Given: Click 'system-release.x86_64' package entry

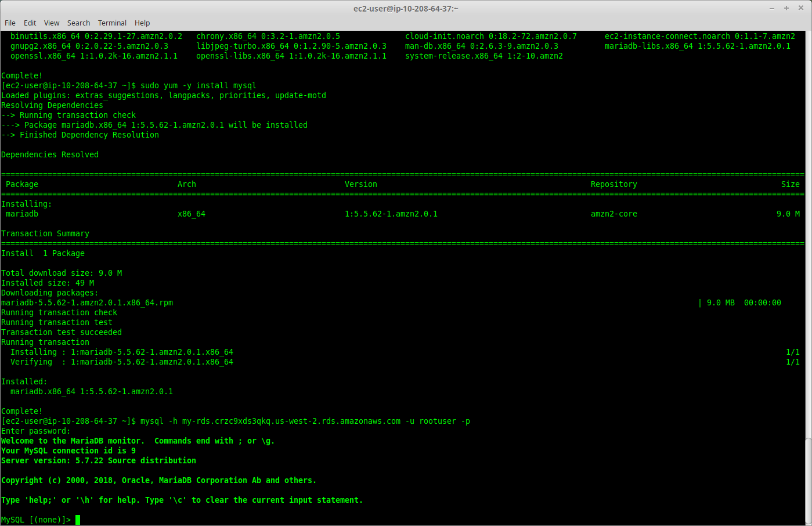Looking at the screenshot, I should tap(484, 56).
